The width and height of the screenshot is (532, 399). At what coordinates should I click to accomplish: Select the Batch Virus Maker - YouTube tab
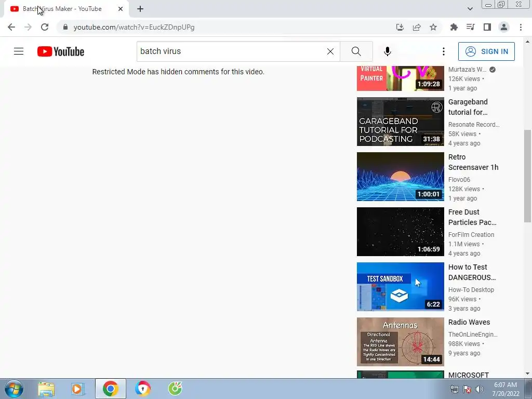coord(66,9)
